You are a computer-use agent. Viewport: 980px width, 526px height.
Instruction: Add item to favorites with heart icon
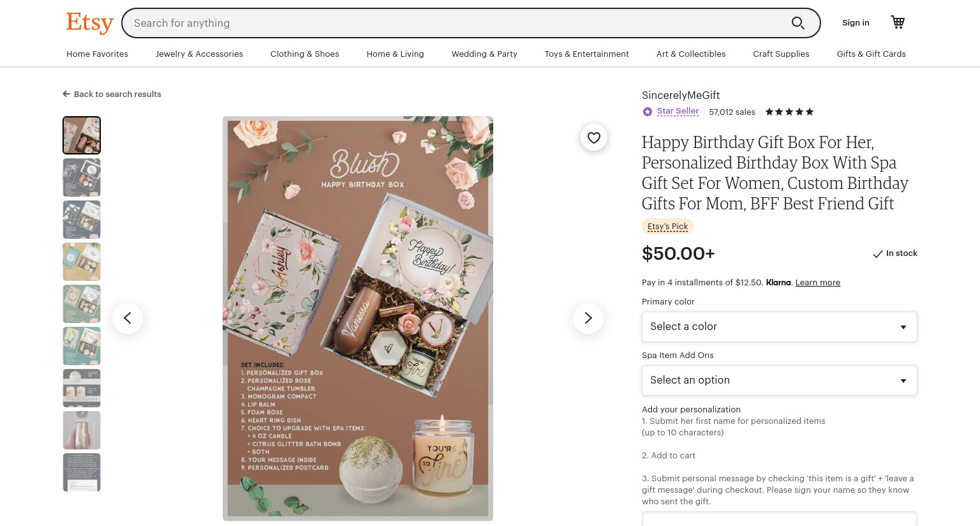pos(594,137)
